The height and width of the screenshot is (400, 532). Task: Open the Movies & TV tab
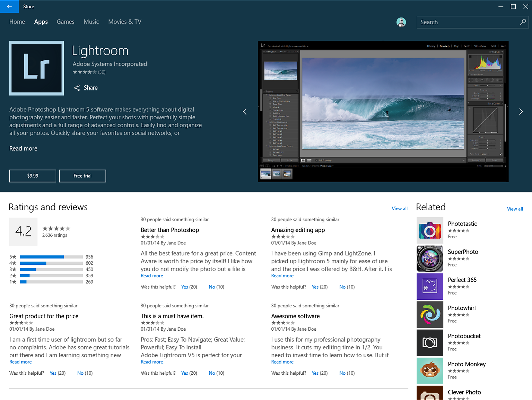[125, 22]
